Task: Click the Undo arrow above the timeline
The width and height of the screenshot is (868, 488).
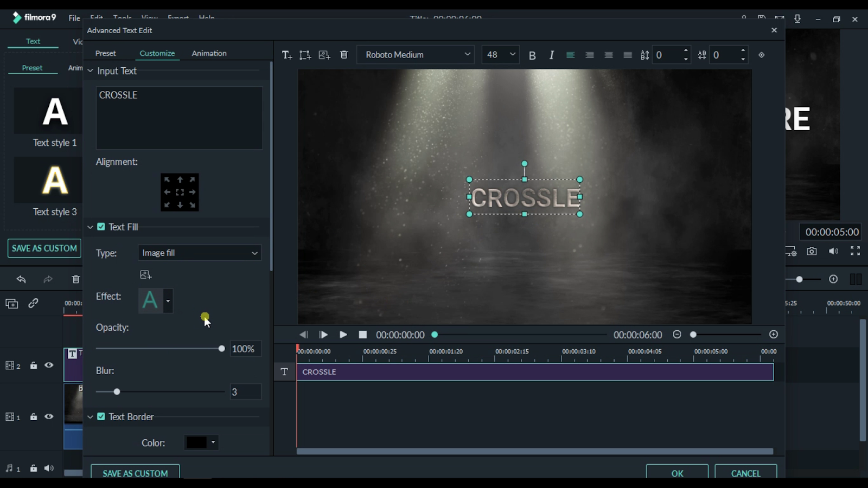Action: pos(21,279)
